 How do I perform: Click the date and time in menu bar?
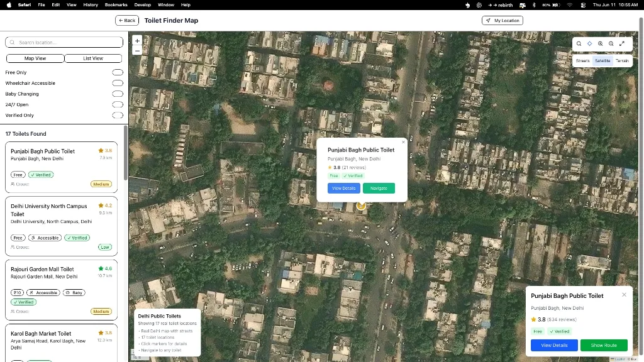pyautogui.click(x=615, y=5)
